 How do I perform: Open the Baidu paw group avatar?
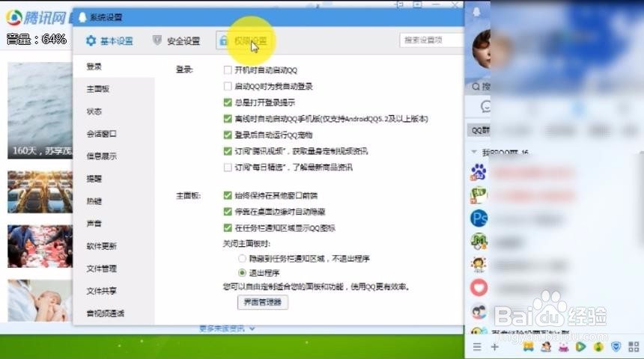(479, 172)
